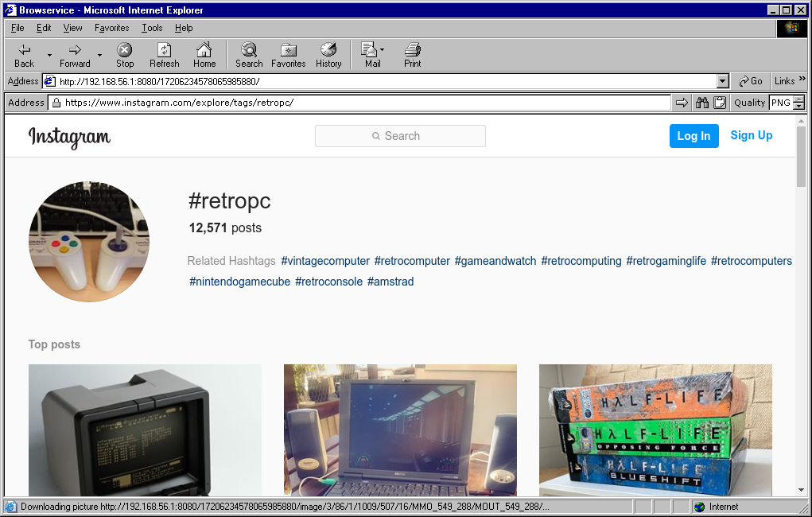Screen dimensions: 812x517
Task: Open the #nintendogamecube hashtag
Action: 239,282
